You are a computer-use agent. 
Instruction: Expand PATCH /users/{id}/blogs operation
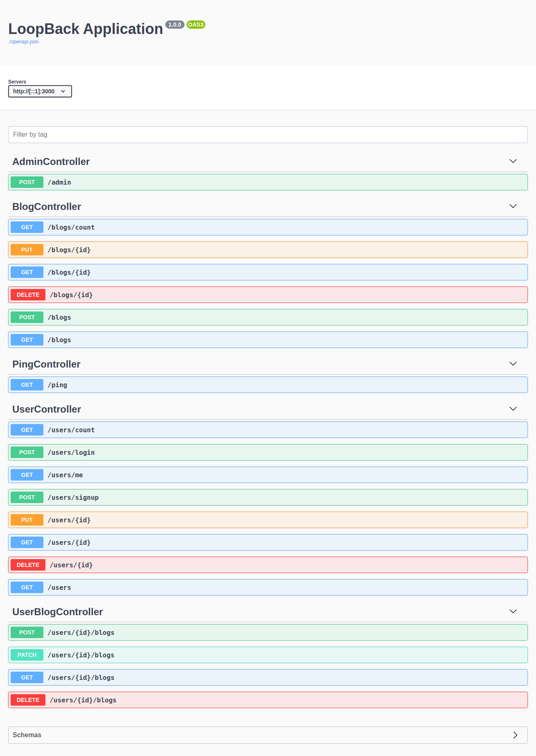[x=268, y=655]
